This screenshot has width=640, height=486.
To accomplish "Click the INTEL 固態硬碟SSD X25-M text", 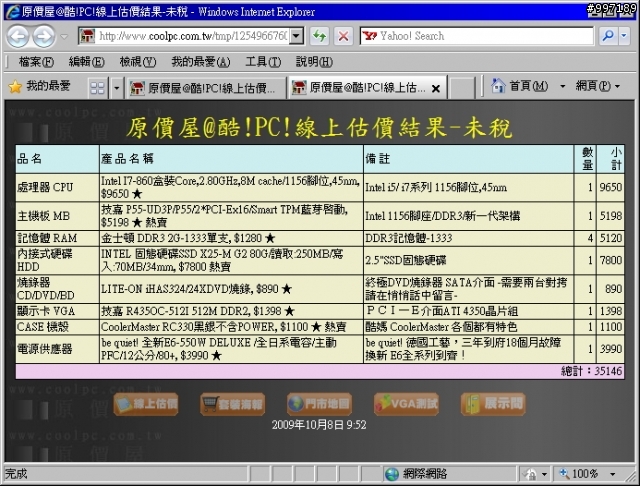I will (222, 260).
